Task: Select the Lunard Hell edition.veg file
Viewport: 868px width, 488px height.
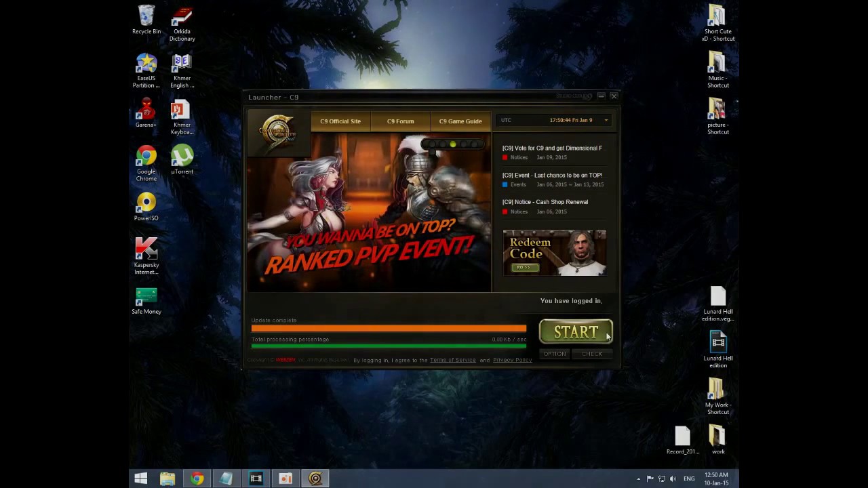Action: point(718,304)
